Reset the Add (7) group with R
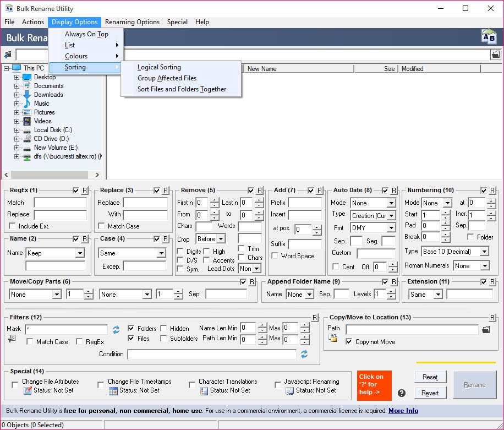 pyautogui.click(x=320, y=190)
